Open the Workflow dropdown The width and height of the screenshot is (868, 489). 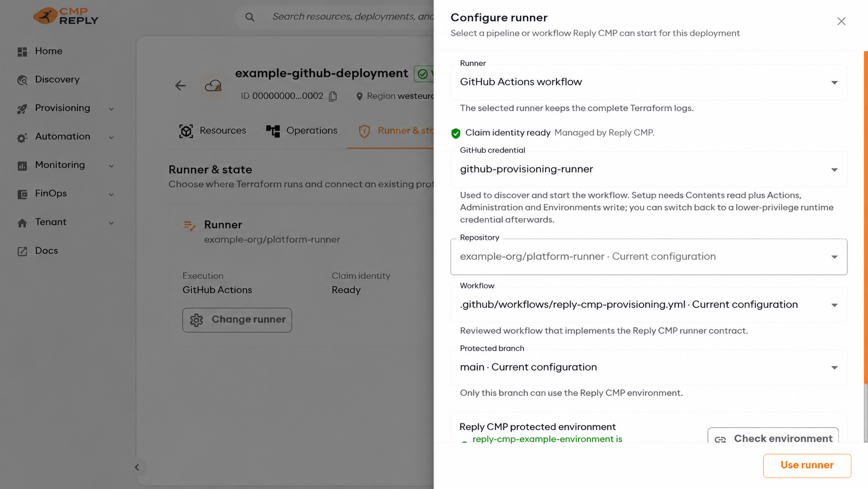tap(649, 305)
